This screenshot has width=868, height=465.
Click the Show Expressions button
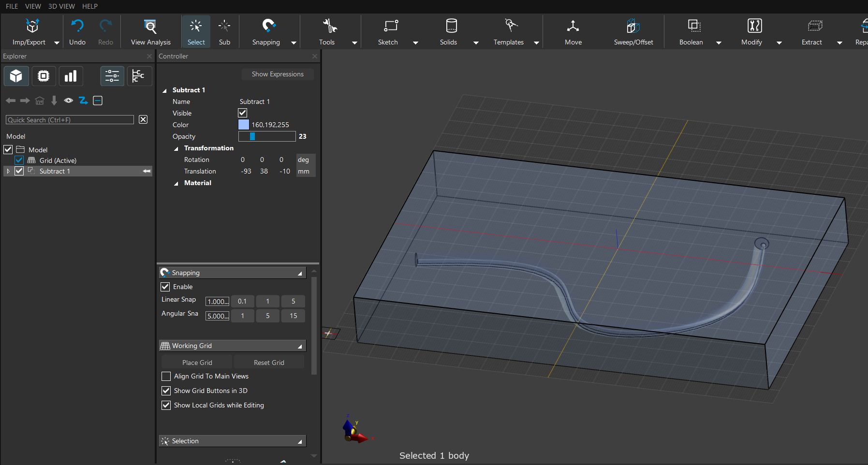coord(278,74)
